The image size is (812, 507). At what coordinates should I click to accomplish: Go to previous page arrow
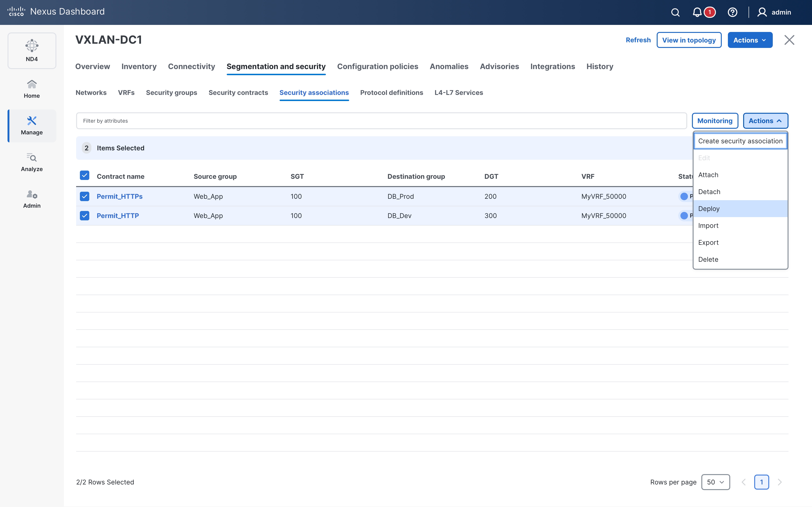click(x=744, y=482)
